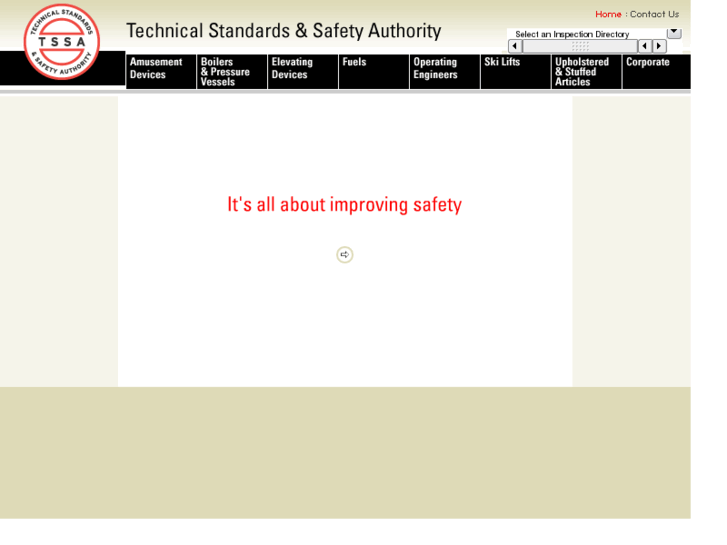Click the far-left scroll arrow in directory scrollbar
Screen dimensions: 727x545
pyautogui.click(x=515, y=46)
